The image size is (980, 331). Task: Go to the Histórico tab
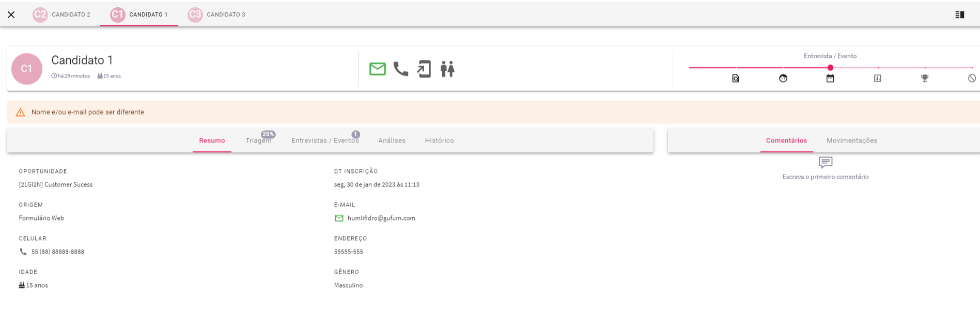(439, 140)
